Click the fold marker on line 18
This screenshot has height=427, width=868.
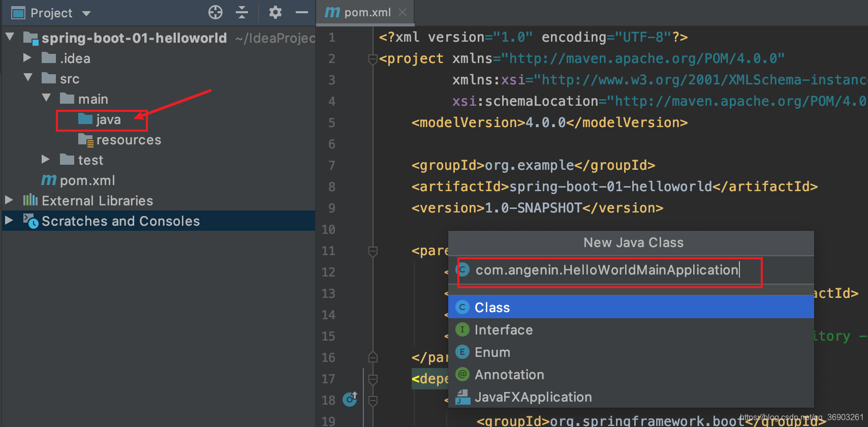(x=373, y=401)
